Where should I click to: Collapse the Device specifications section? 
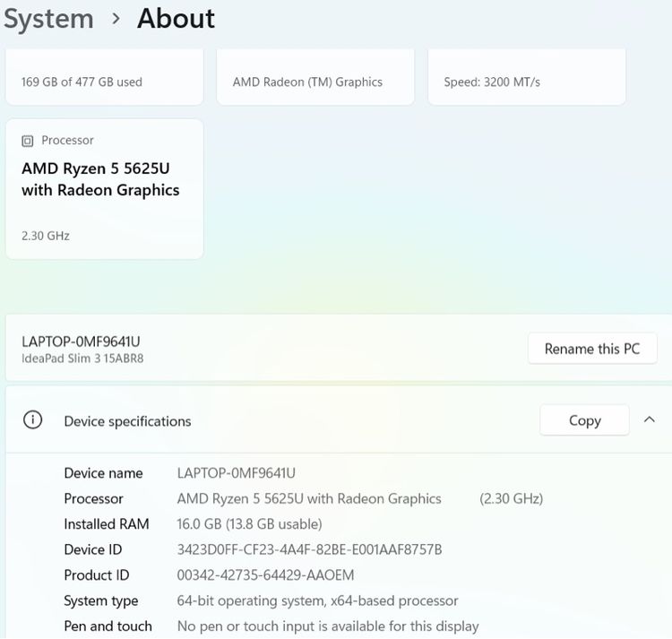point(649,420)
